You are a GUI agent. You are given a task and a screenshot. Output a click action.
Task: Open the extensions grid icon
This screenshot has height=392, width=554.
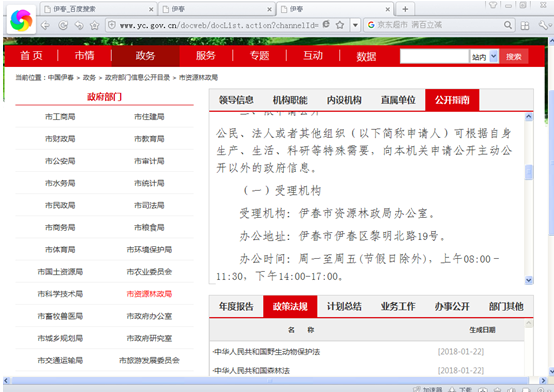coord(525,25)
